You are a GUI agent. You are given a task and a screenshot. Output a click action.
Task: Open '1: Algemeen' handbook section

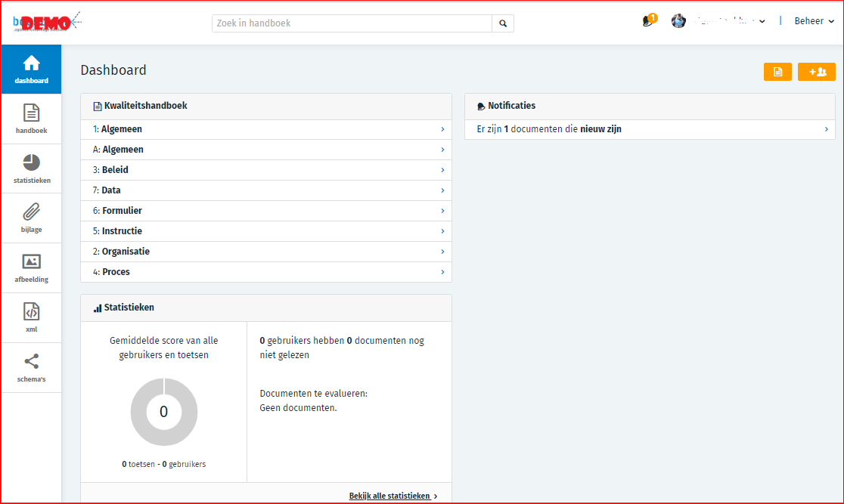[266, 129]
